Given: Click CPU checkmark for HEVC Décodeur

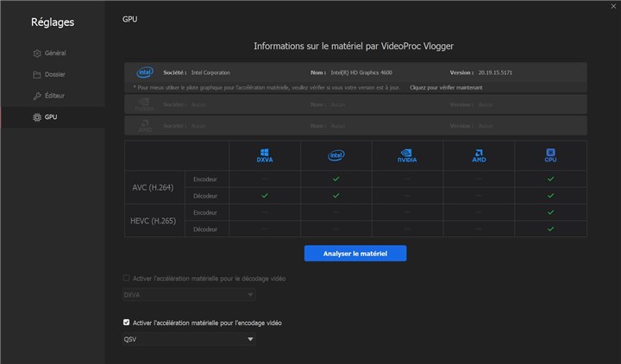Looking at the screenshot, I should (x=550, y=229).
